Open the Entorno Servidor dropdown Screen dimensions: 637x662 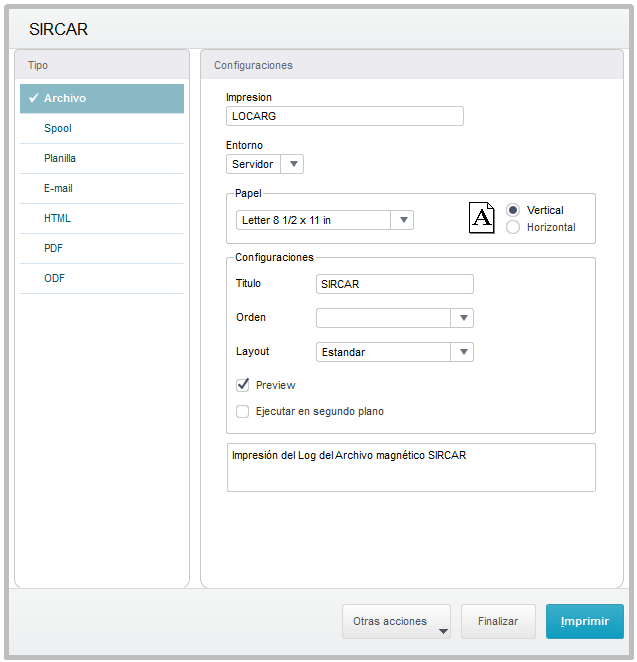pyautogui.click(x=292, y=164)
